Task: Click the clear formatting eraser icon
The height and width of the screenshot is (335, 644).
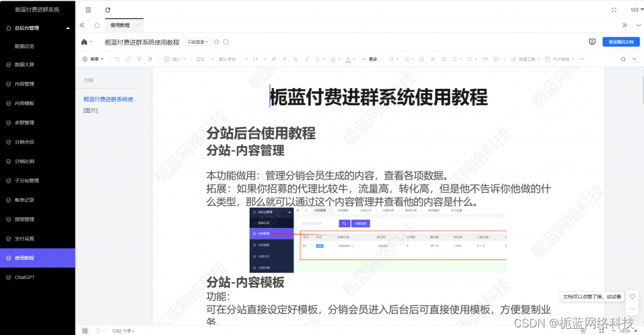Action: (x=150, y=59)
